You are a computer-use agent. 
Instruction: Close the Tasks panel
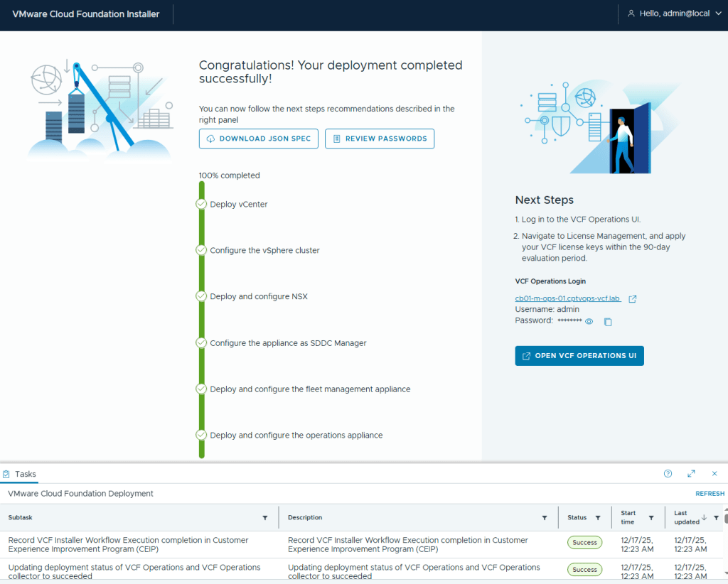(714, 474)
